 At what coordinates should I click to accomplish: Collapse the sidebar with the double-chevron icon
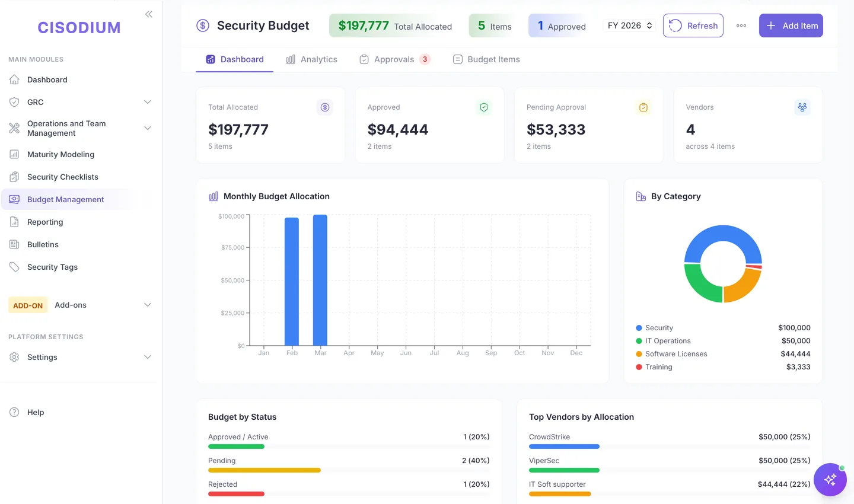tap(148, 14)
